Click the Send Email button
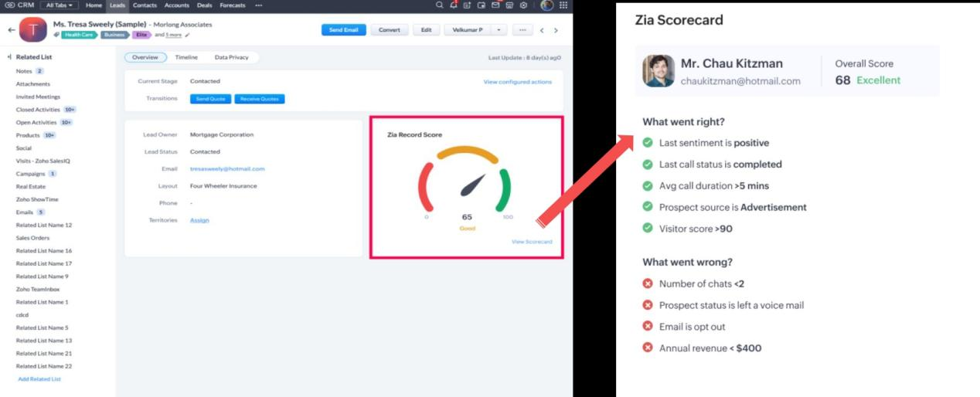 pyautogui.click(x=344, y=30)
